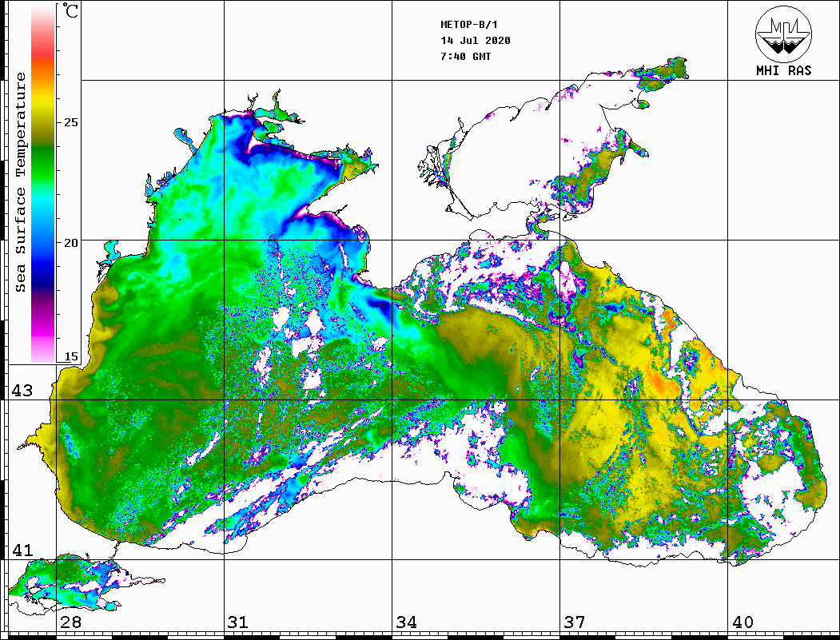Click longitude label '31'

(x=238, y=622)
